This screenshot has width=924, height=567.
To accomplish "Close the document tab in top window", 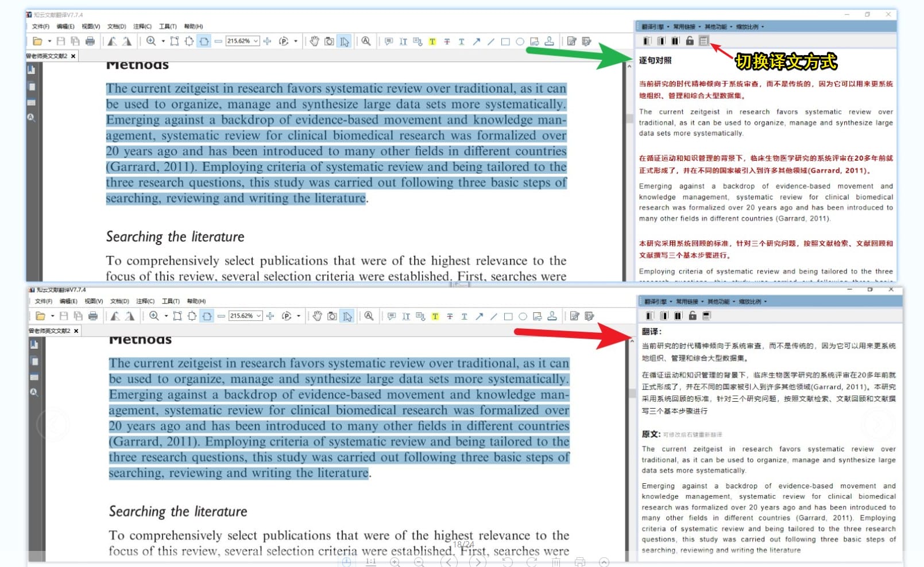I will click(73, 56).
